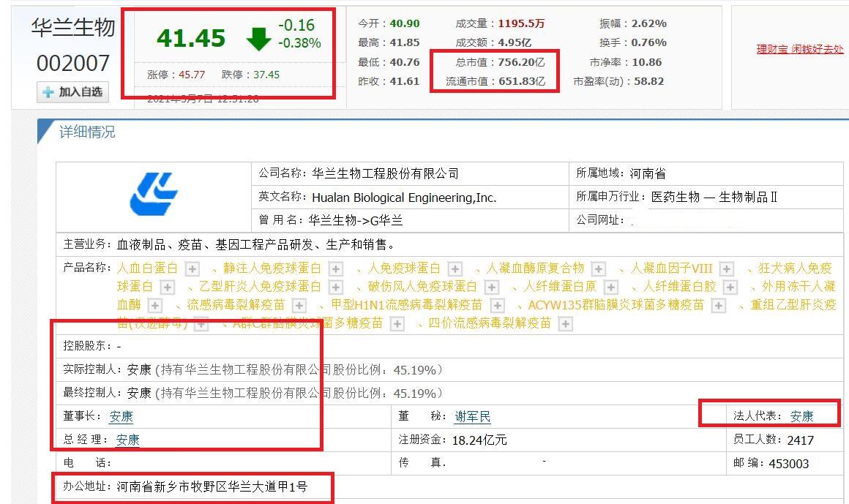Click the 成交额 value 4.95亿
Viewport: 849px width, 504px height.
515,42
